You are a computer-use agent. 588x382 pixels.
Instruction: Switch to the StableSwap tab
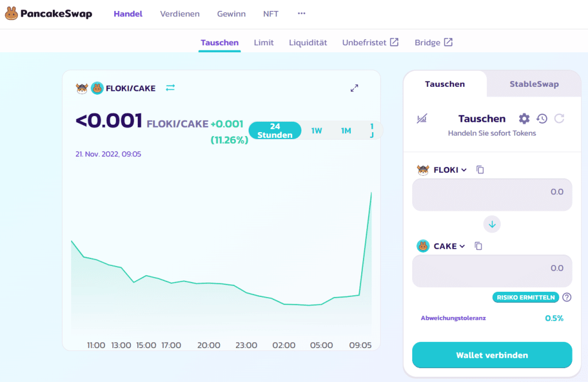click(533, 84)
